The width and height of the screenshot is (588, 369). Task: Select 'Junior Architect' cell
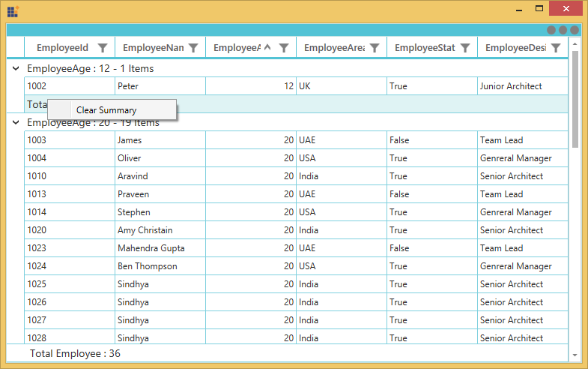click(523, 86)
